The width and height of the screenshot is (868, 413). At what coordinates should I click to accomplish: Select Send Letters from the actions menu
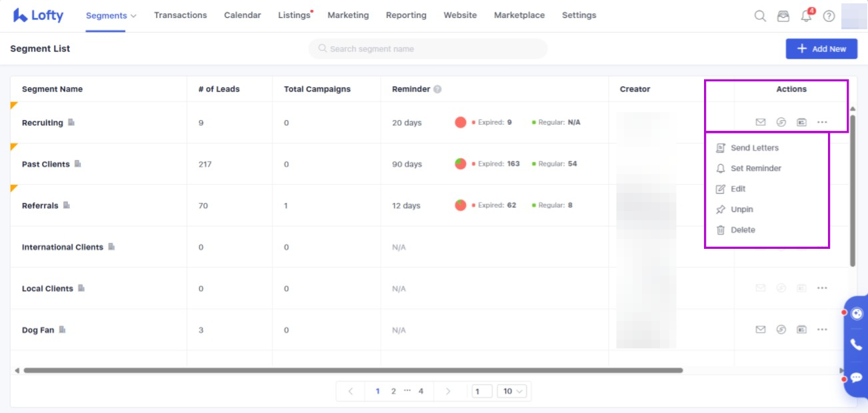coord(754,148)
